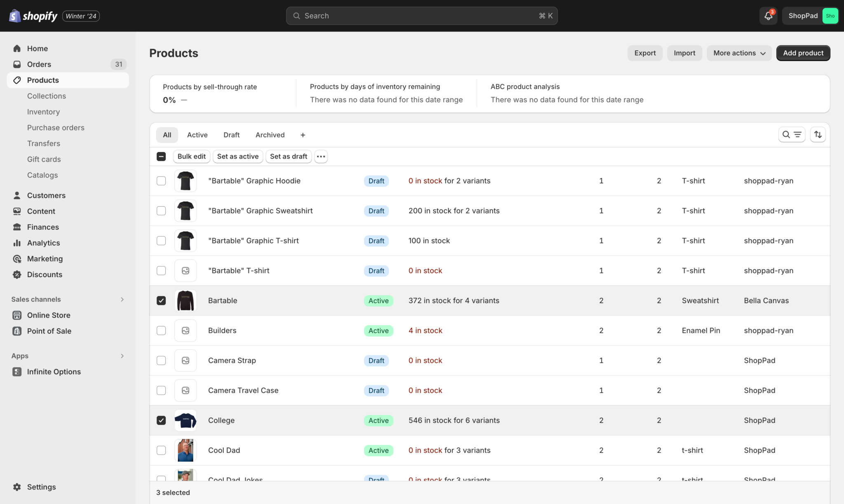Viewport: 844px width, 504px height.
Task: Uncheck the Bartable product checkbox
Action: [161, 301]
